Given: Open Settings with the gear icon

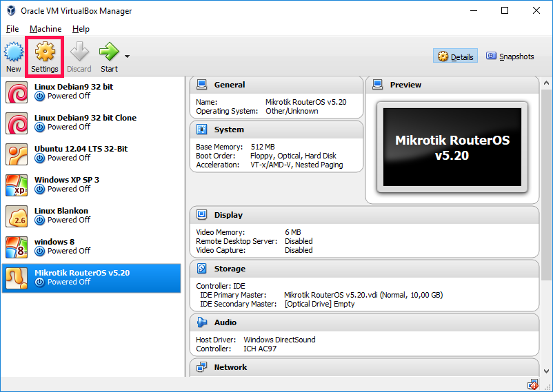Looking at the screenshot, I should tap(45, 52).
